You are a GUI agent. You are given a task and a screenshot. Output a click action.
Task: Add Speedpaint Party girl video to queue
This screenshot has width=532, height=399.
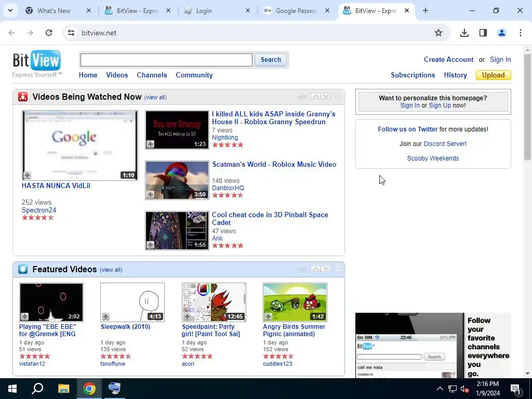[x=187, y=316]
